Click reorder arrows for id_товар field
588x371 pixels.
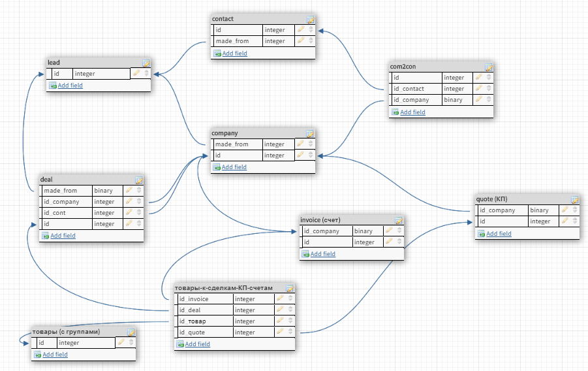pyautogui.click(x=290, y=321)
